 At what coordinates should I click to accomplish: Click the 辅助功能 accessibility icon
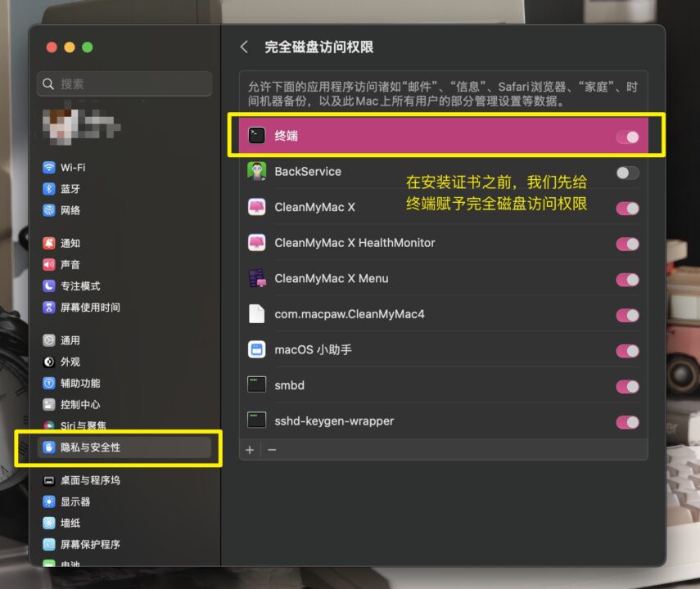click(x=51, y=383)
